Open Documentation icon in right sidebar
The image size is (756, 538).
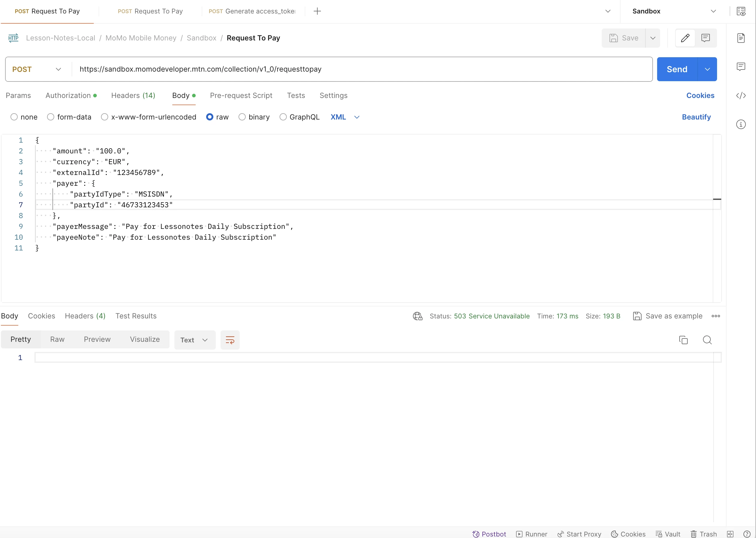click(741, 38)
